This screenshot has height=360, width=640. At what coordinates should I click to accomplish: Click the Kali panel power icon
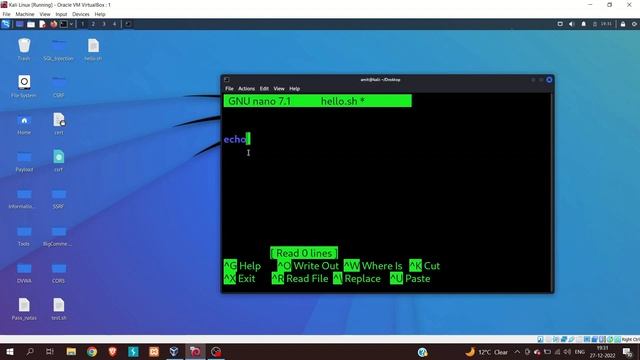point(634,24)
